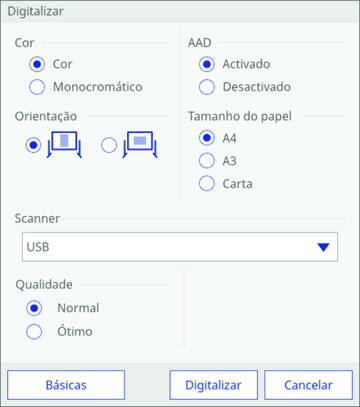Click the USB scanner selection field
This screenshot has height=407, width=360.
click(180, 247)
